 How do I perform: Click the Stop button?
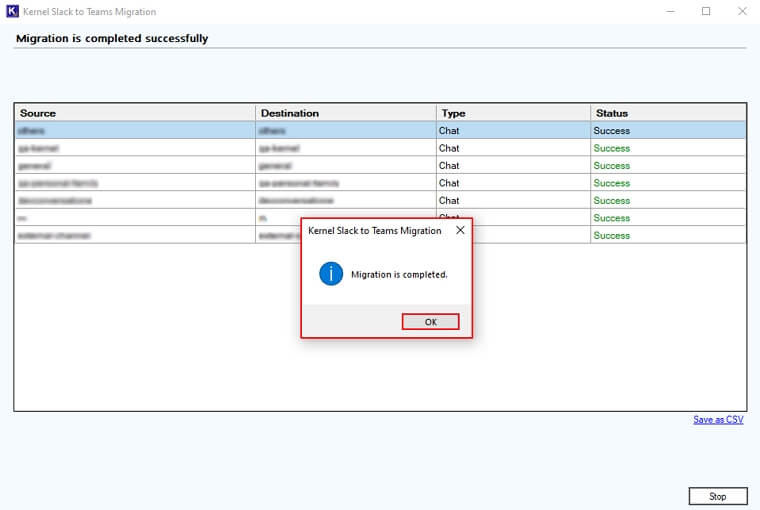(x=718, y=496)
